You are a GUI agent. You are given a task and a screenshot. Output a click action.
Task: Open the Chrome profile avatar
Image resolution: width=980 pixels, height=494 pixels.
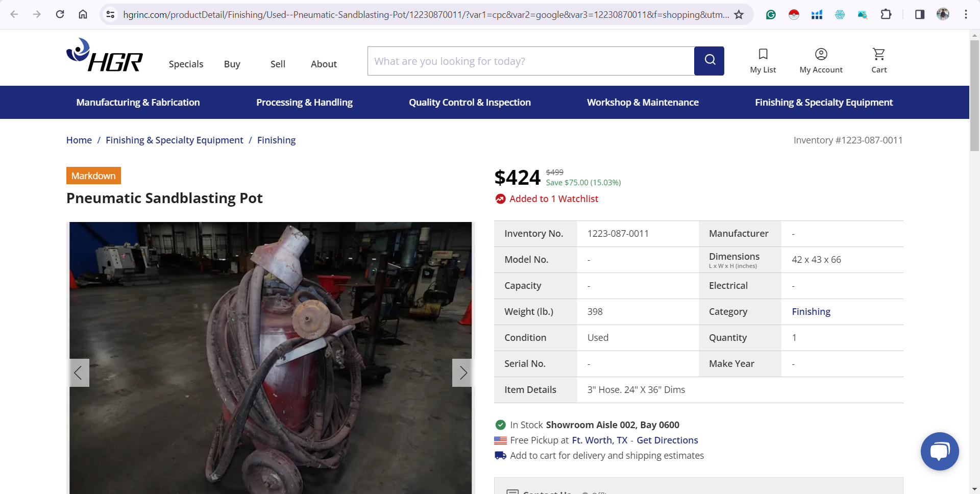click(x=943, y=14)
